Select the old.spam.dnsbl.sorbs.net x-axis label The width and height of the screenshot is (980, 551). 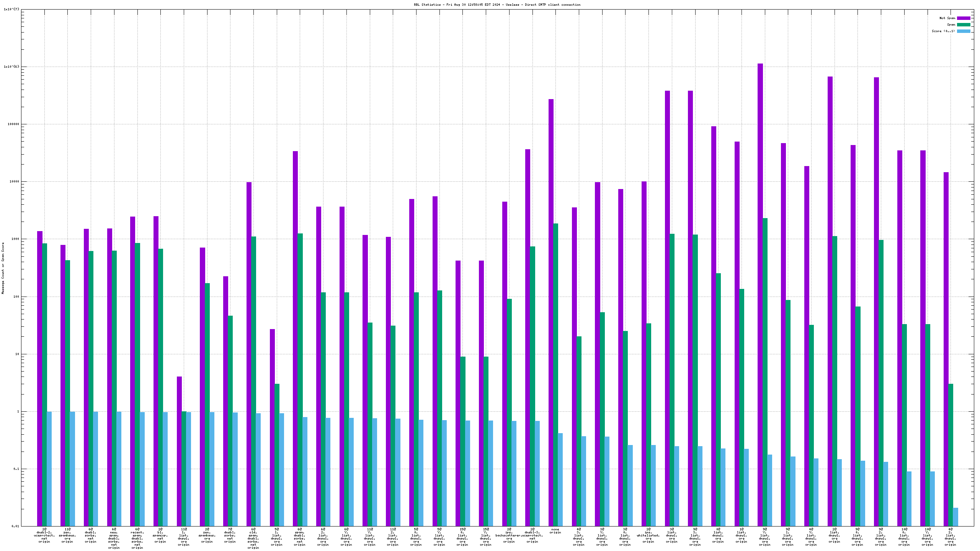click(x=253, y=538)
